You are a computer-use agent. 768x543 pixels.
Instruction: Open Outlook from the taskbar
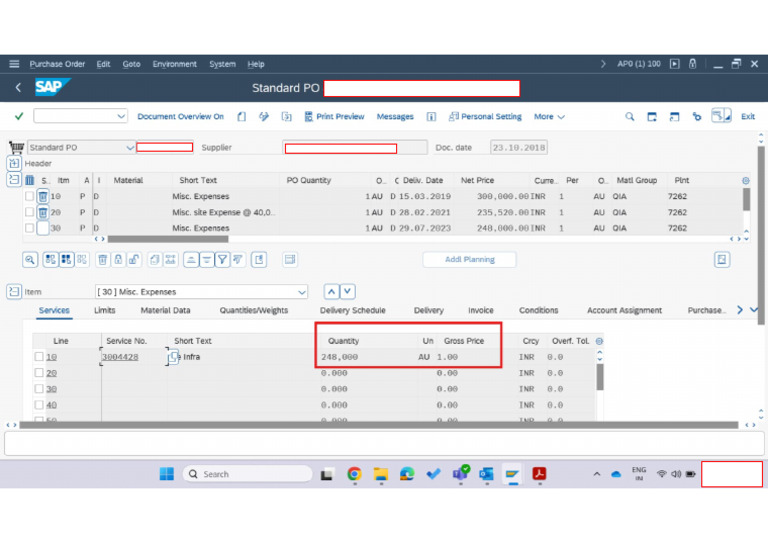click(x=486, y=473)
